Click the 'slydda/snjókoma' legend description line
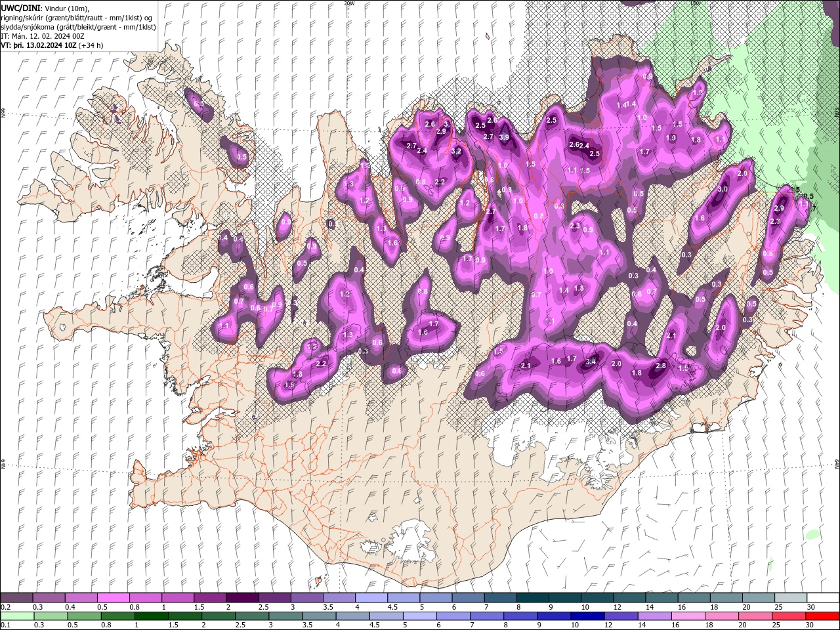This screenshot has width=840, height=630. (x=78, y=27)
